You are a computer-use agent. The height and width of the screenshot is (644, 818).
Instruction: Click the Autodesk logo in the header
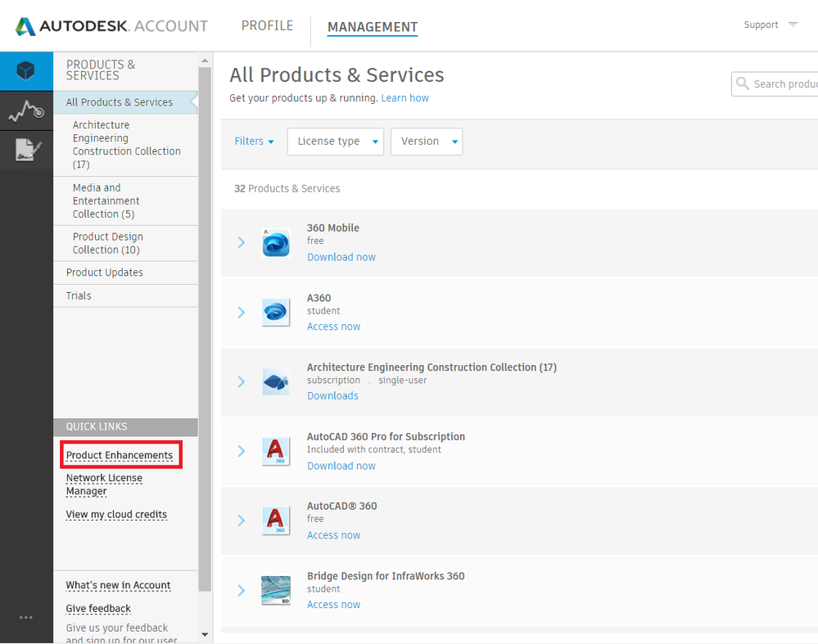[x=25, y=26]
